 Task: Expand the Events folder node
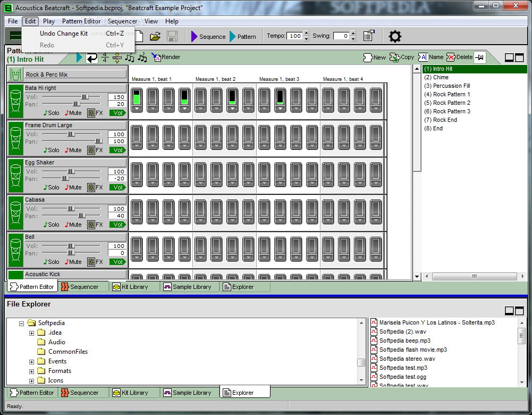pyautogui.click(x=31, y=362)
